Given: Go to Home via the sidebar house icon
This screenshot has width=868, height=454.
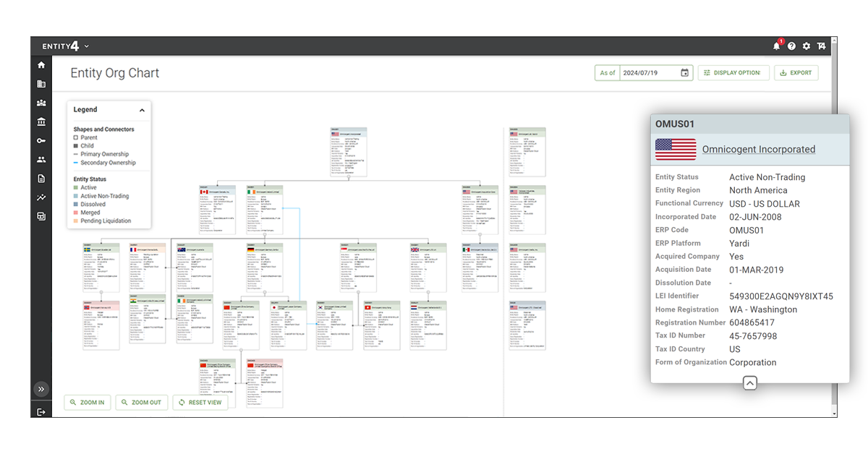Looking at the screenshot, I should click(41, 65).
